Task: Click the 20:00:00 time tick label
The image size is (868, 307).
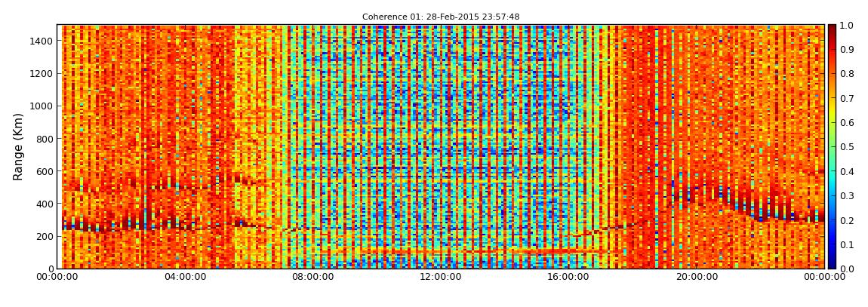Action: click(x=697, y=278)
